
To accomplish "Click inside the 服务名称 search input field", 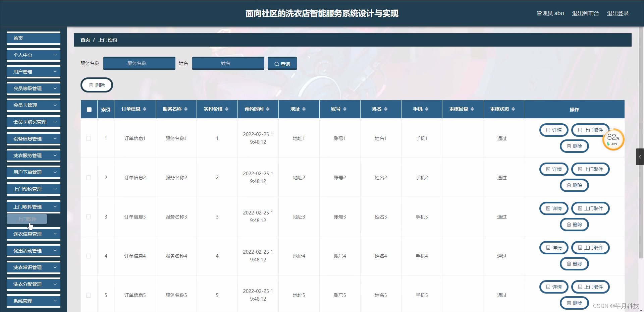I will click(x=139, y=63).
